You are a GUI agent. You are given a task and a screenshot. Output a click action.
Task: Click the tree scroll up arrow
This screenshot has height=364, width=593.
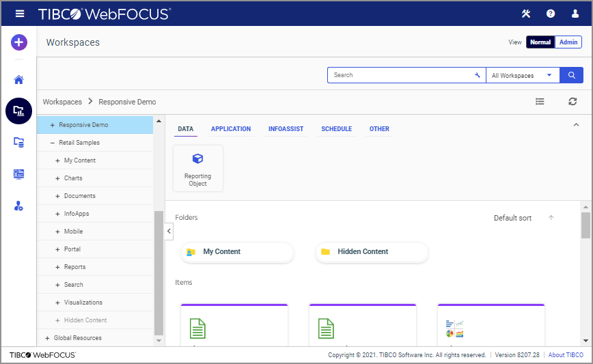click(x=158, y=121)
